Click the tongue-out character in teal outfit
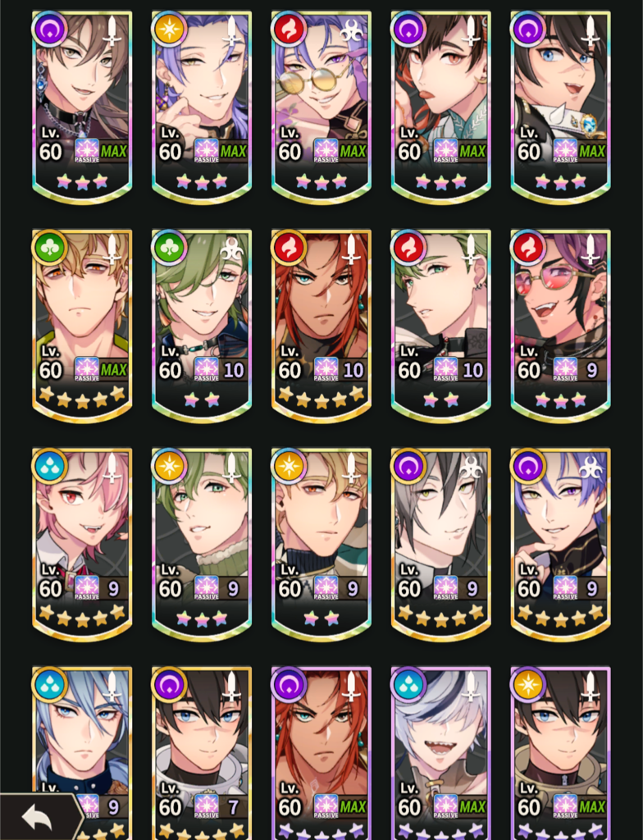The image size is (643, 840). click(x=441, y=107)
